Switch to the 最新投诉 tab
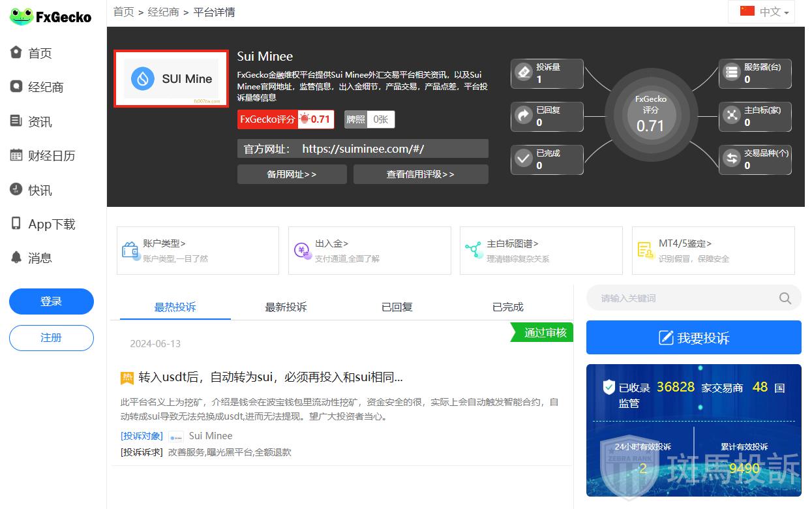 pyautogui.click(x=286, y=307)
